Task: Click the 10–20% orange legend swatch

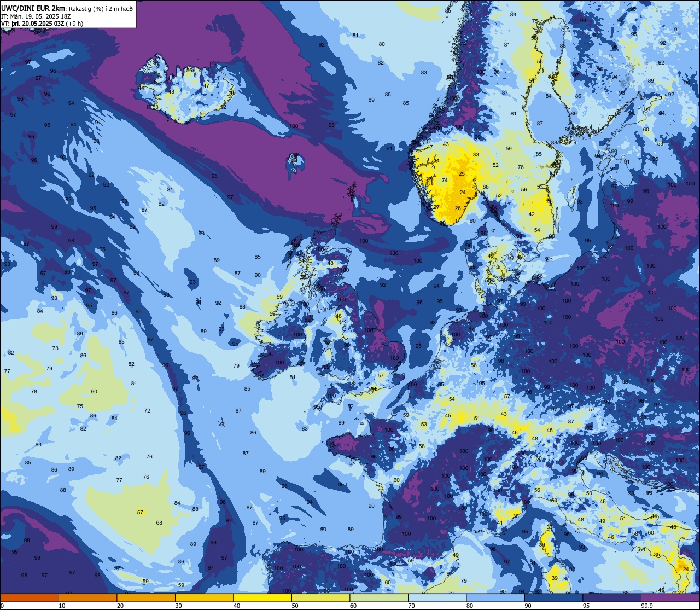Action: [x=87, y=597]
